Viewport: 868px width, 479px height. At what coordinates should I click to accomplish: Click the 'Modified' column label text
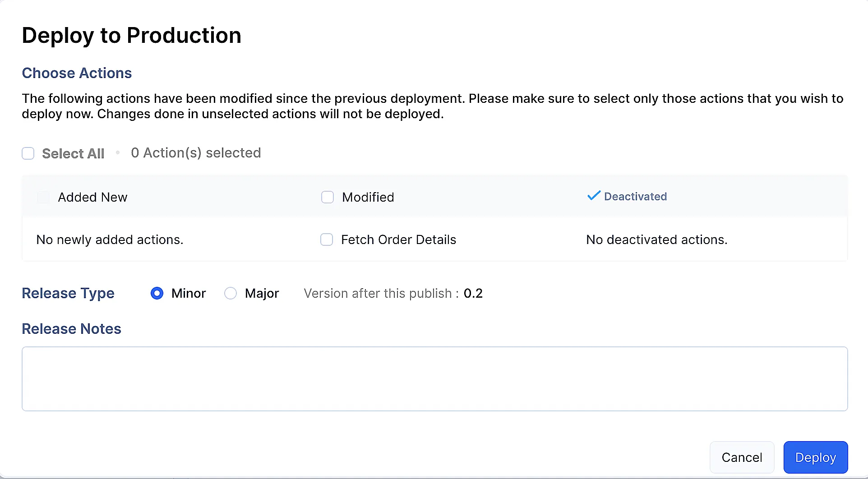(368, 197)
